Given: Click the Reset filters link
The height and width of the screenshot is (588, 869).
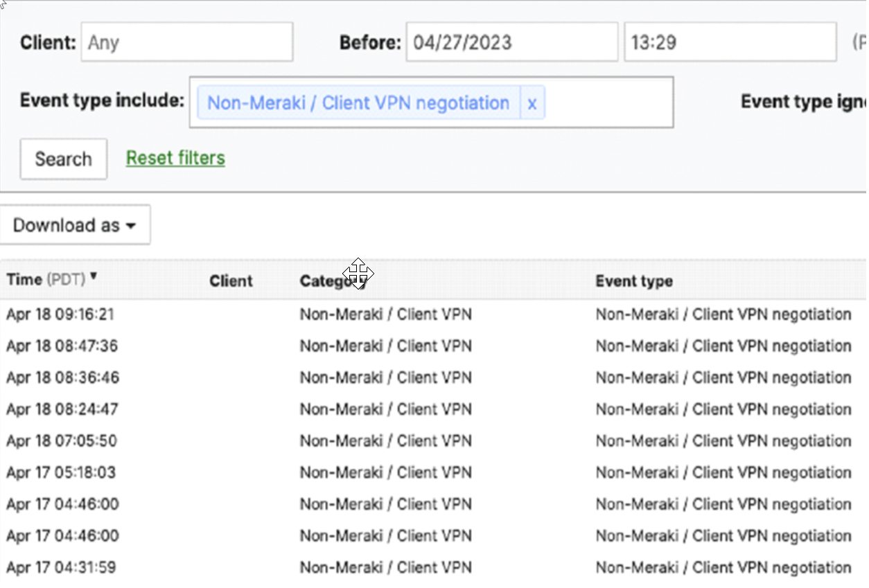Looking at the screenshot, I should [x=175, y=159].
